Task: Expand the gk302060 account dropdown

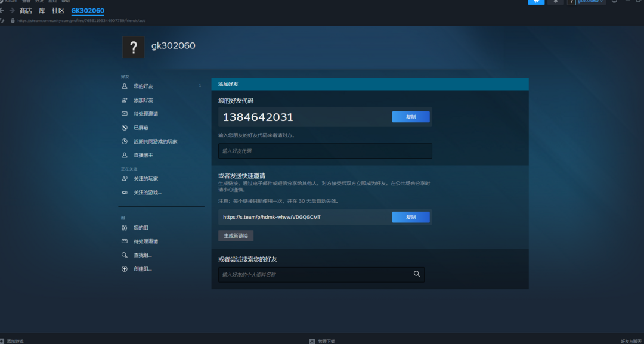Action: coord(590,2)
